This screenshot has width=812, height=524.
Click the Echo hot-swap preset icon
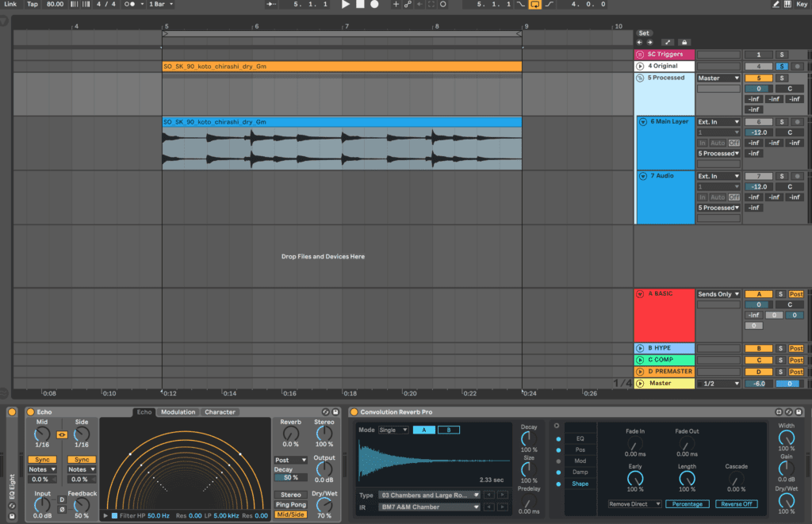(x=326, y=412)
